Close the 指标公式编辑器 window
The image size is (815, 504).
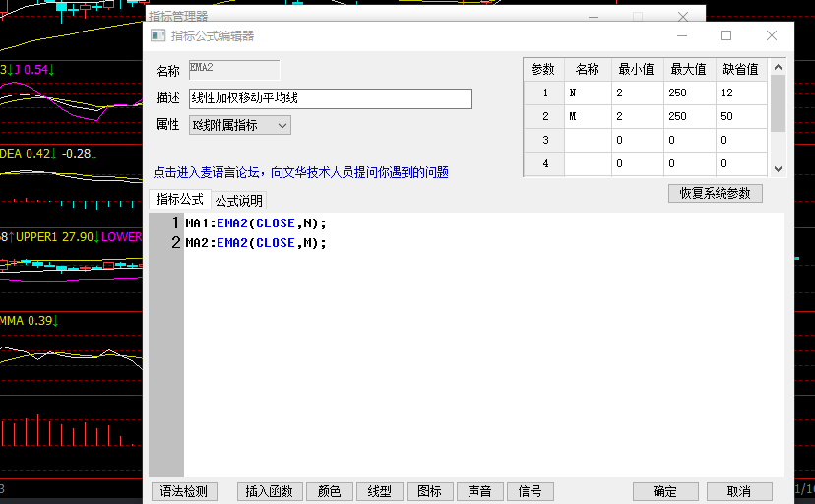pyautogui.click(x=772, y=35)
